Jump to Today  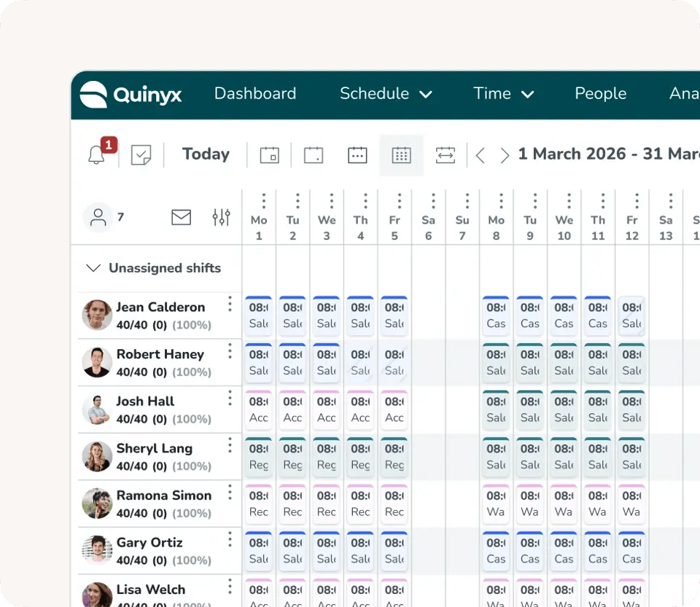point(206,154)
